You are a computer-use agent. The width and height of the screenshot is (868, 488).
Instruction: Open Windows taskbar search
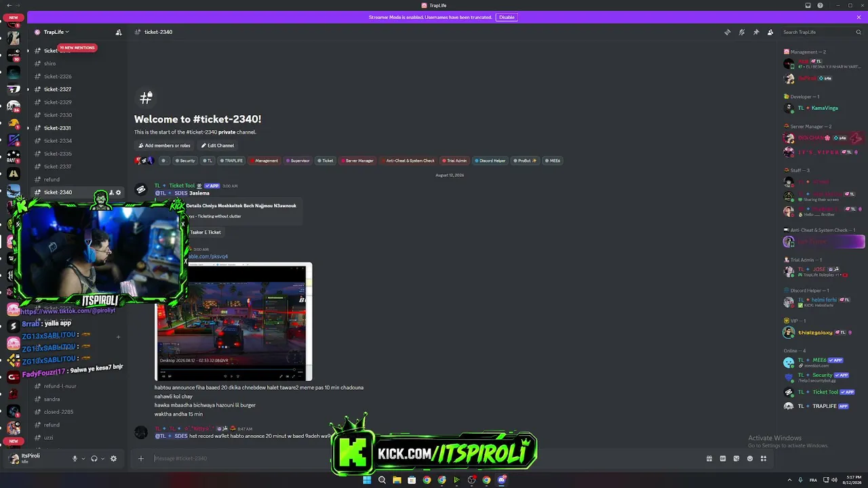(382, 480)
